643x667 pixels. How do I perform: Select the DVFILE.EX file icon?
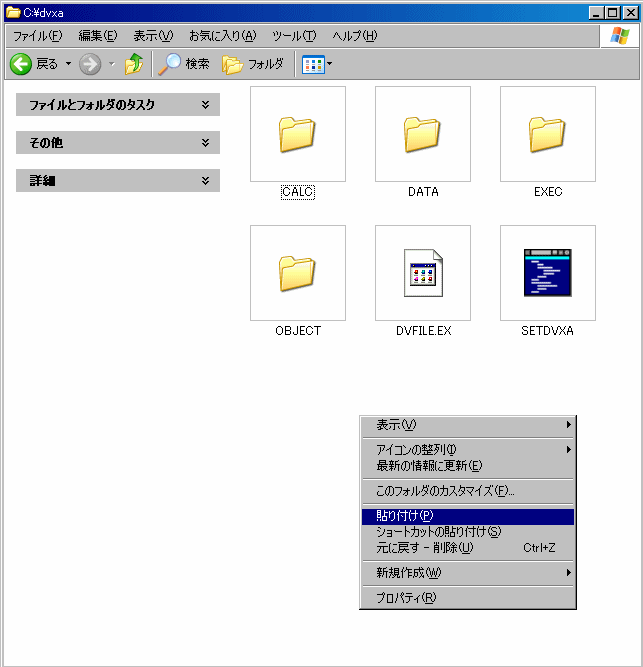tap(422, 273)
